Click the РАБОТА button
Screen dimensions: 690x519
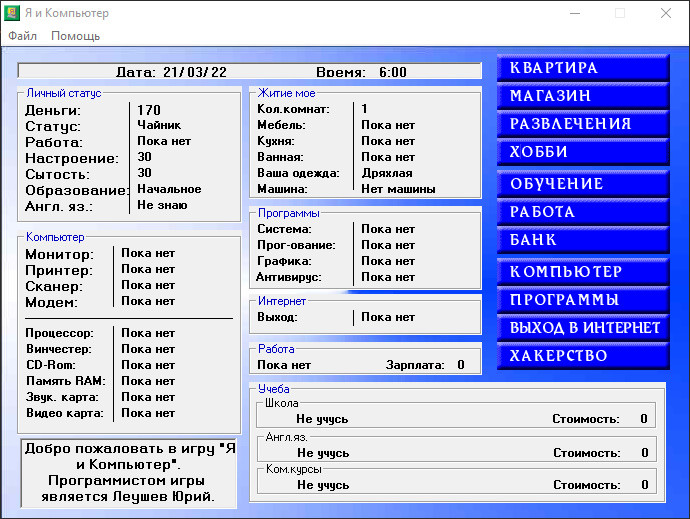(582, 212)
